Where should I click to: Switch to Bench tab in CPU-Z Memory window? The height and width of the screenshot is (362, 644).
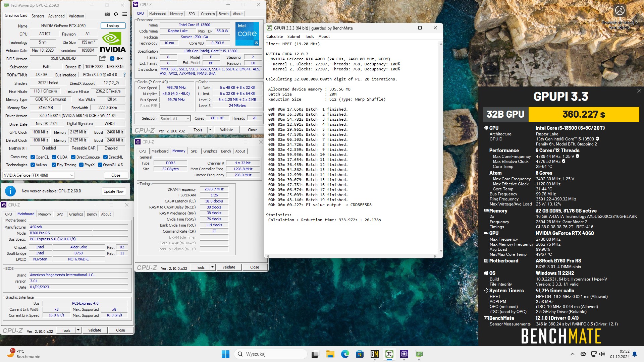(x=226, y=151)
